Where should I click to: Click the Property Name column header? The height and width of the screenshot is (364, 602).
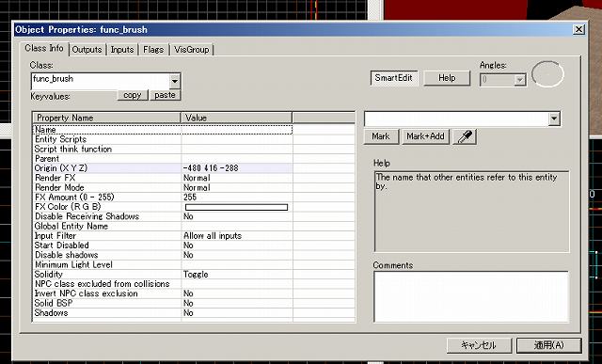(x=106, y=118)
